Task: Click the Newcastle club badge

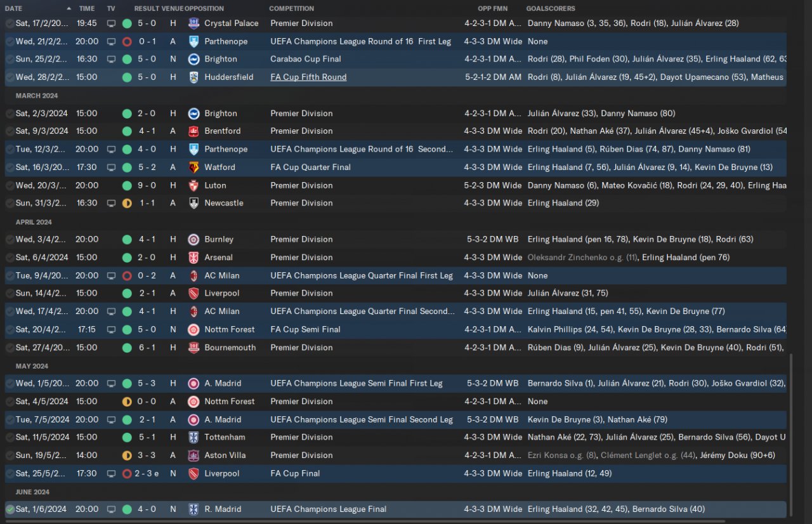Action: 194,204
